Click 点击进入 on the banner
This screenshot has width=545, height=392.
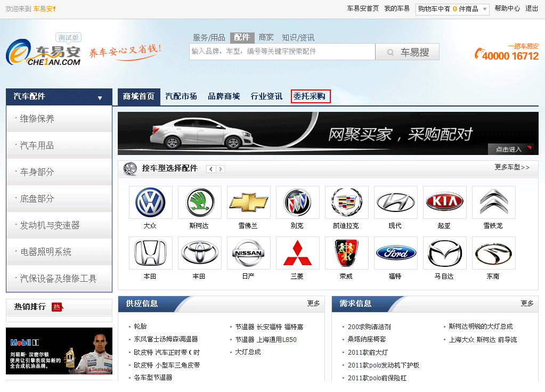tap(509, 150)
